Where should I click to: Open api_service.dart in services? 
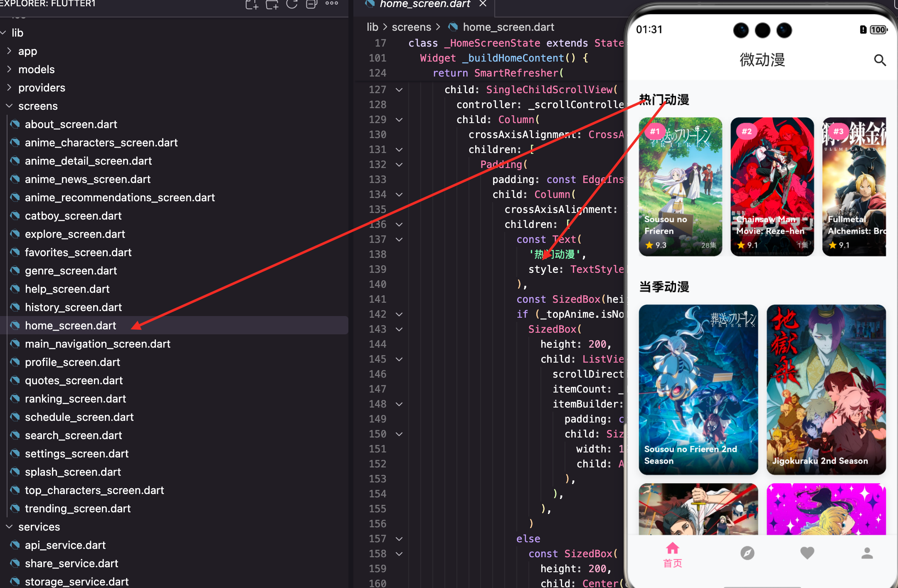click(x=65, y=545)
